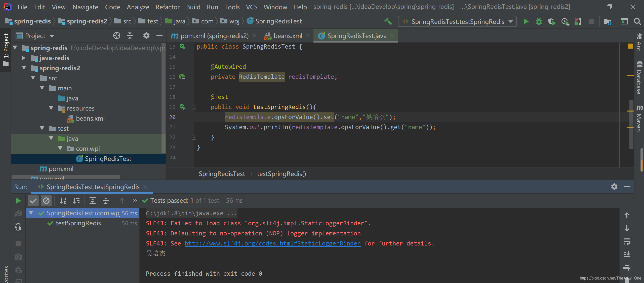Open the Analyze menu
Image resolution: width=644 pixels, height=283 pixels.
click(138, 7)
